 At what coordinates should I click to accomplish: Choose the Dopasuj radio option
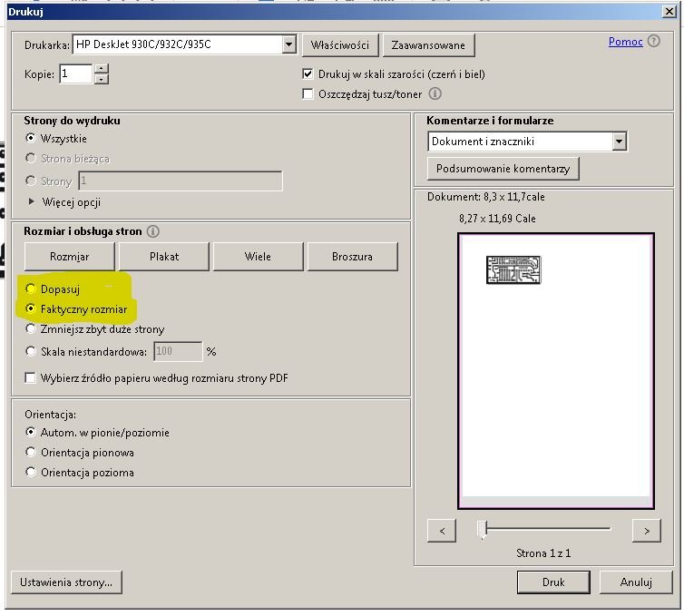point(31,288)
